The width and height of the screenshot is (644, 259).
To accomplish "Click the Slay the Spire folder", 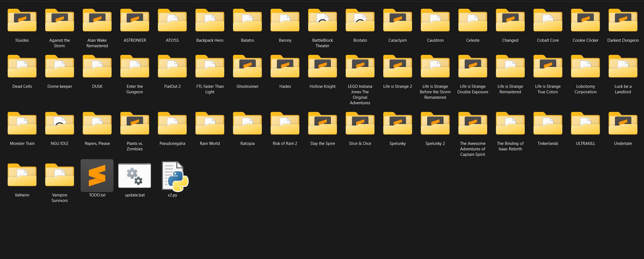I will coord(322,123).
